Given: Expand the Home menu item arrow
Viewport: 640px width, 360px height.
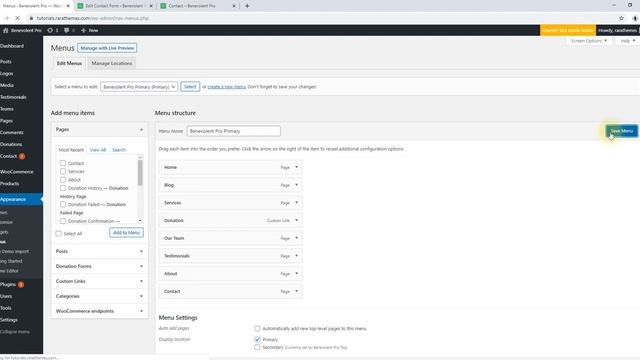Looking at the screenshot, I should pyautogui.click(x=297, y=167).
